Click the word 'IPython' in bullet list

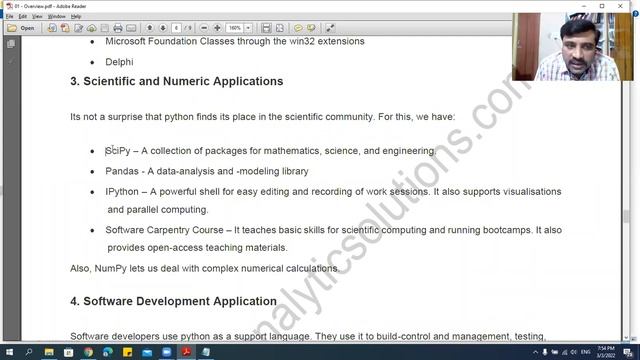tap(122, 192)
